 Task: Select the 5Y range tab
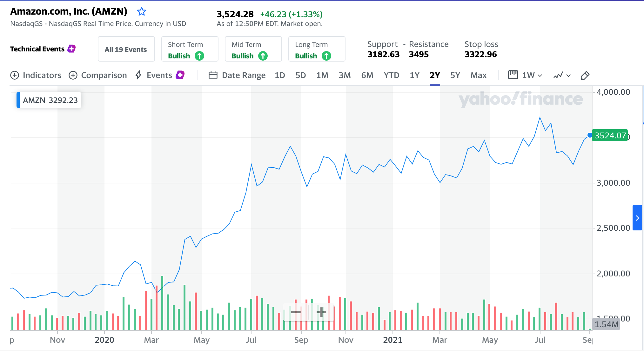(455, 75)
